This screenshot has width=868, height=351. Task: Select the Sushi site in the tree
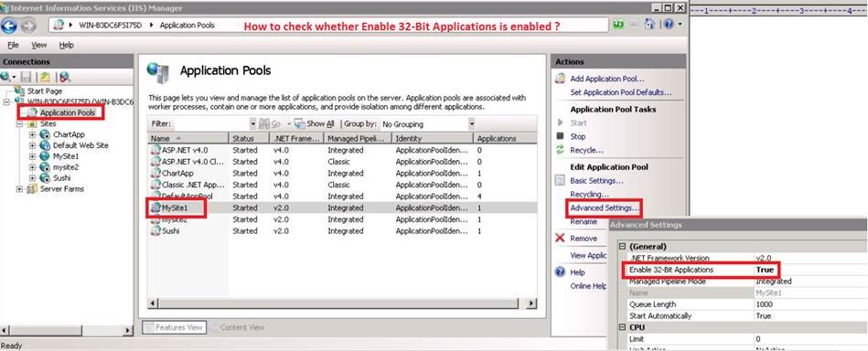pos(61,178)
